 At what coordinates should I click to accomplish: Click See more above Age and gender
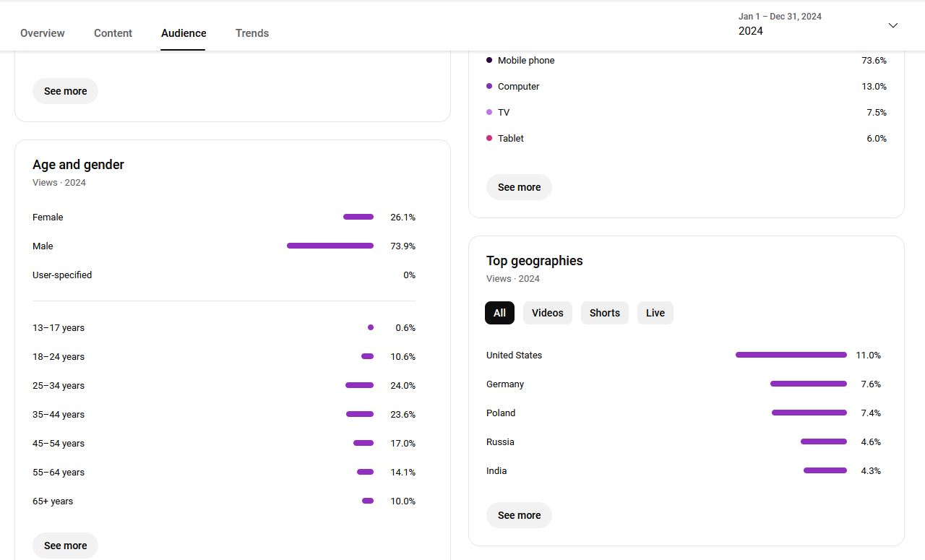65,91
